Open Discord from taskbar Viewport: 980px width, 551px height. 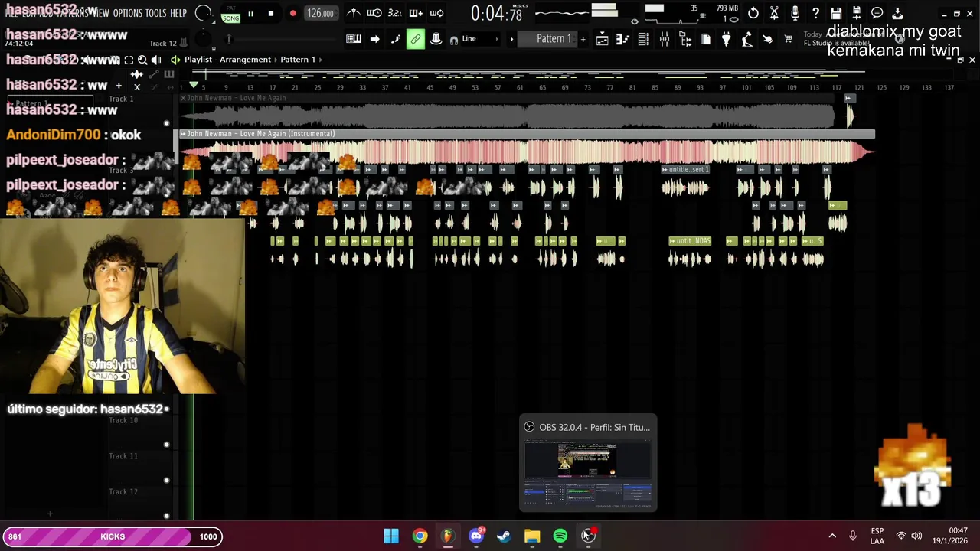pyautogui.click(x=476, y=536)
